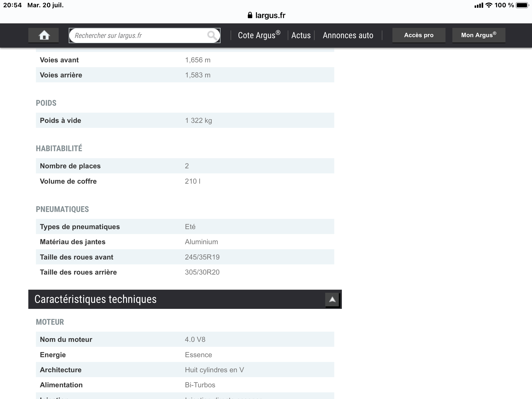Tap the Wi-Fi status icon
Screen dimensions: 532x399
click(x=489, y=5)
